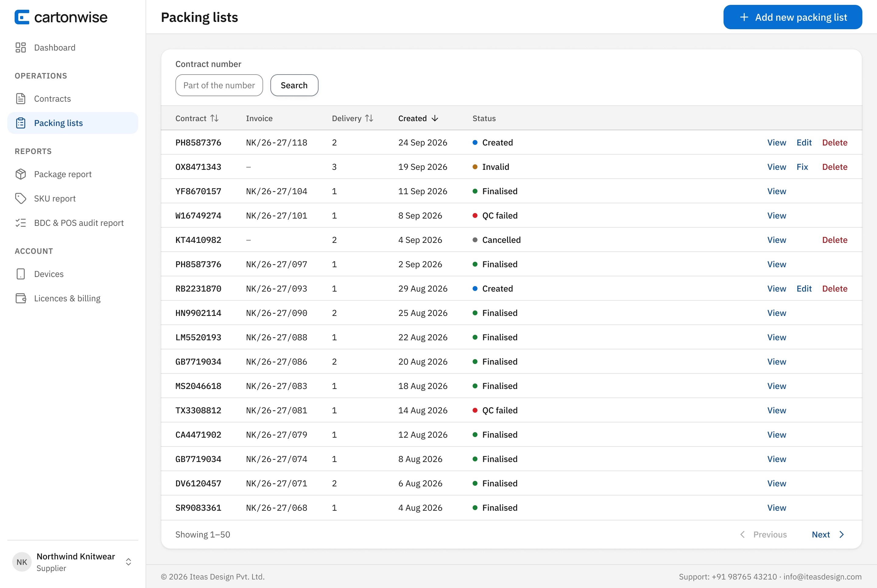View Finalised list DV6120457
Viewport: 877px width, 588px height.
click(x=777, y=483)
